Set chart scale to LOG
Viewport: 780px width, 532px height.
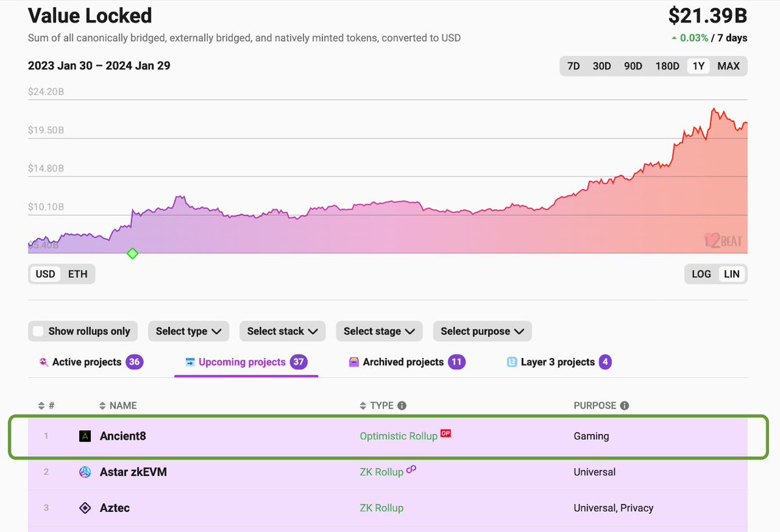(x=701, y=274)
